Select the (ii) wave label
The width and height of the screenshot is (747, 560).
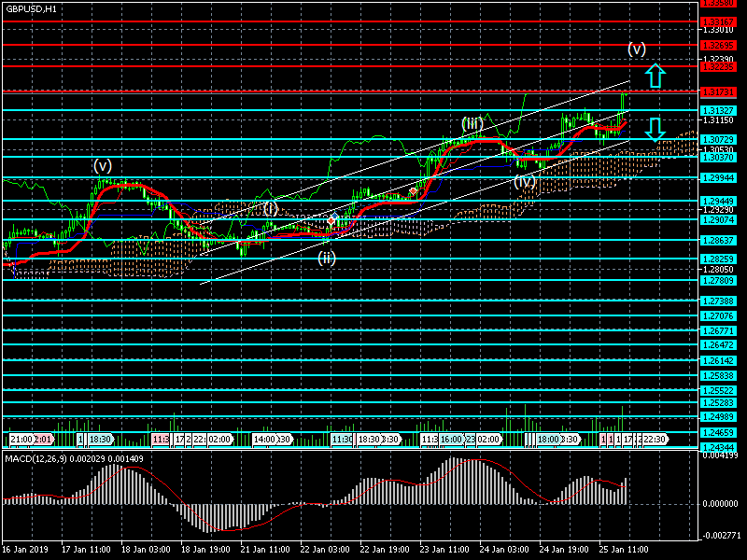[x=326, y=258]
